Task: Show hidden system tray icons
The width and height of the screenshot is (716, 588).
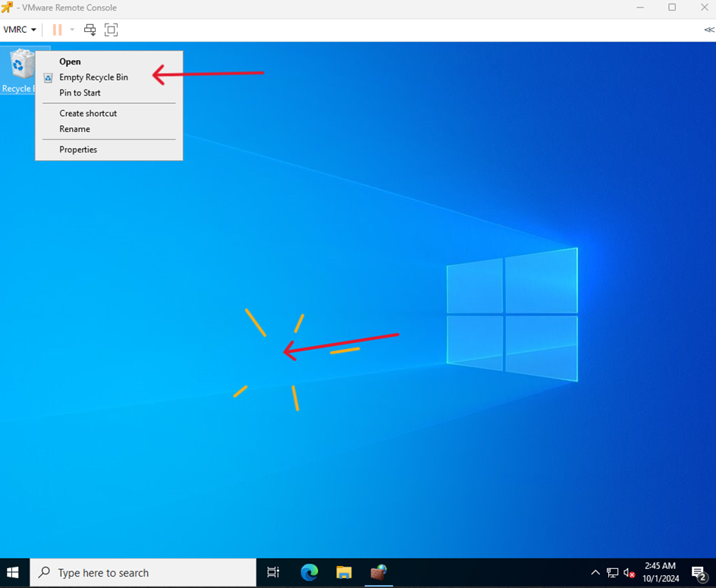Action: (595, 573)
